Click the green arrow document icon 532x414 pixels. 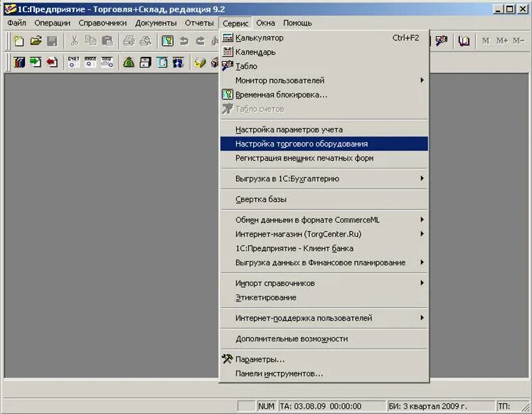tap(36, 63)
